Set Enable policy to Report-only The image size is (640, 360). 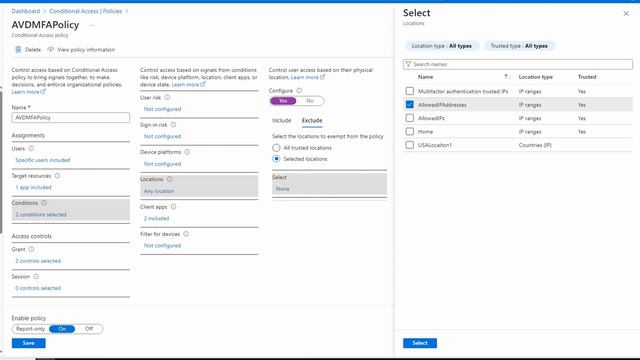(31, 329)
